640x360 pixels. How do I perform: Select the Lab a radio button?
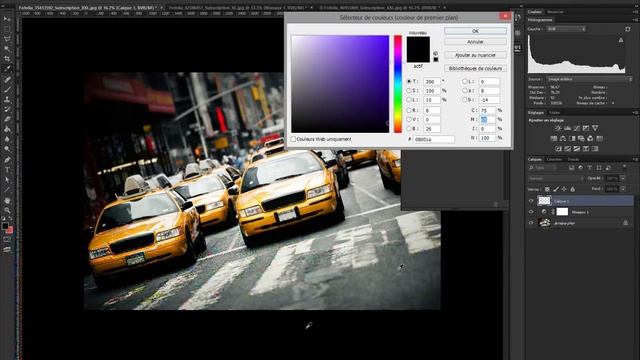pos(465,91)
